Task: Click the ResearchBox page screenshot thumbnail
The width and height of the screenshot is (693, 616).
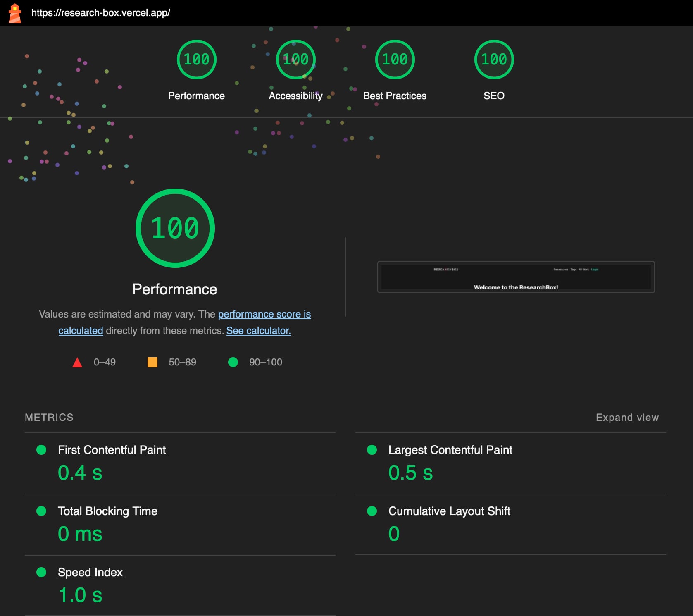Action: click(516, 277)
